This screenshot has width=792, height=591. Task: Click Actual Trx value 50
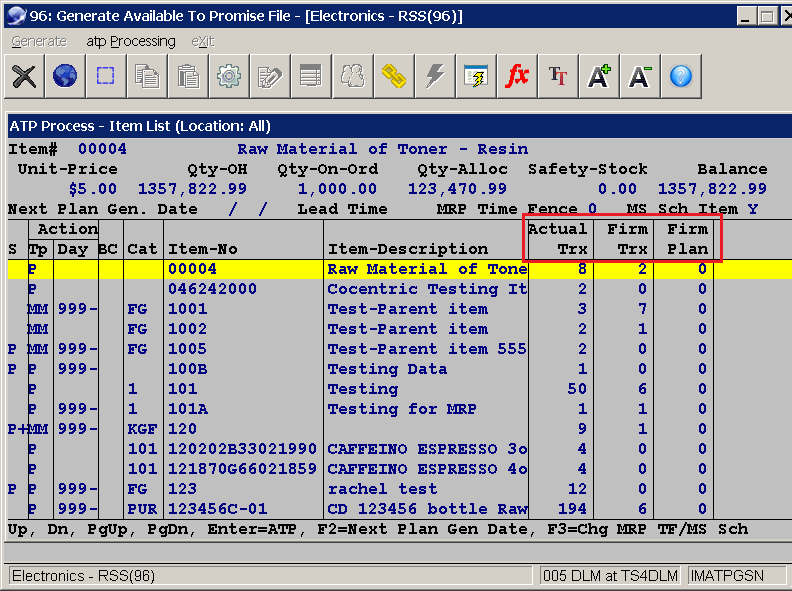coord(577,389)
